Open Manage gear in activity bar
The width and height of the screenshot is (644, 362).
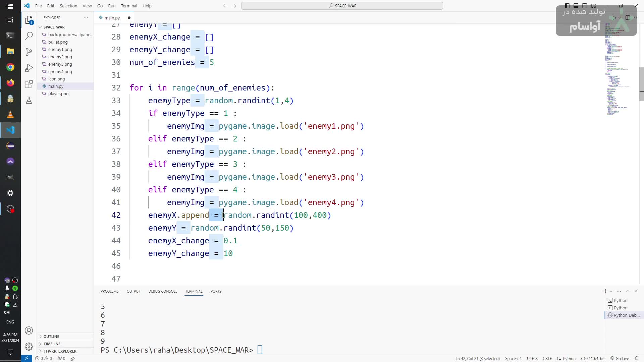click(29, 346)
